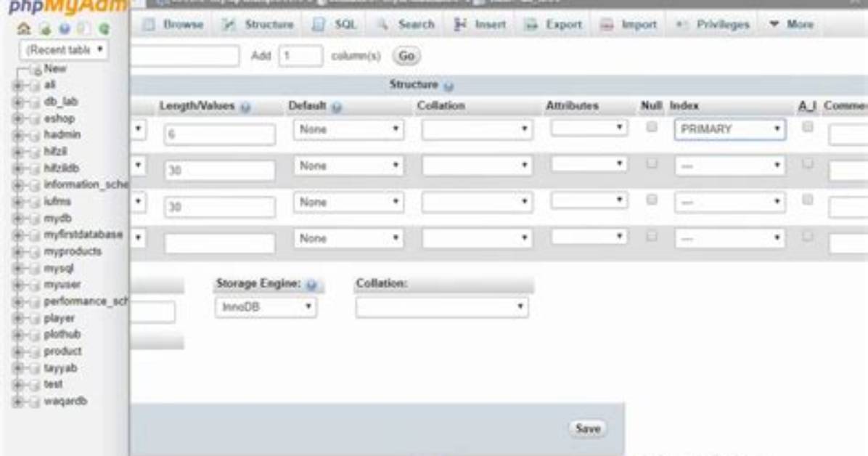Viewport: 868px width, 456px height.
Task: Select the tayyab database
Action: pos(60,368)
